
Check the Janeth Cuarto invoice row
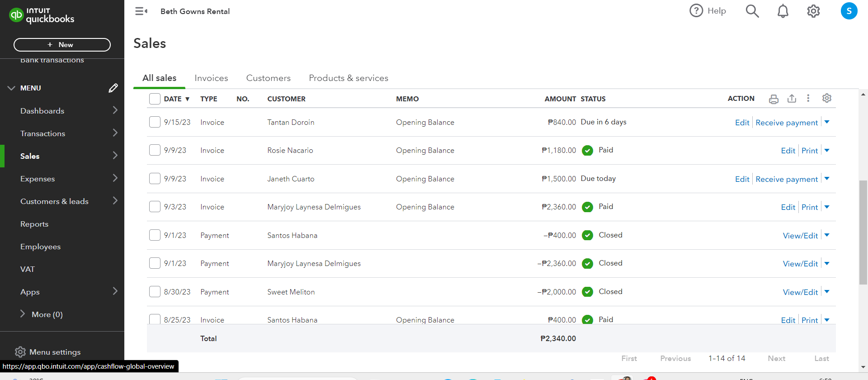[x=155, y=178]
